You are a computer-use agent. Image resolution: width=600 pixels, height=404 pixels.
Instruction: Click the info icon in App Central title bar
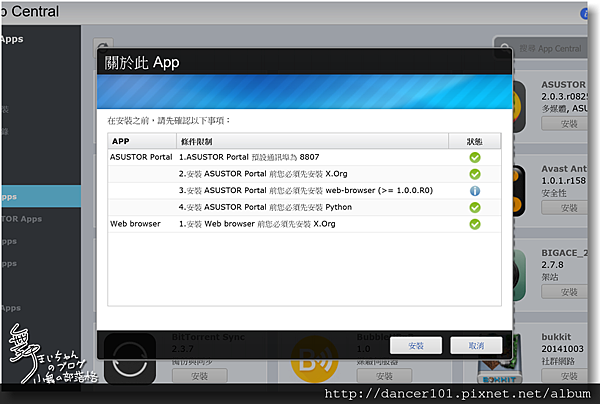pos(584,14)
